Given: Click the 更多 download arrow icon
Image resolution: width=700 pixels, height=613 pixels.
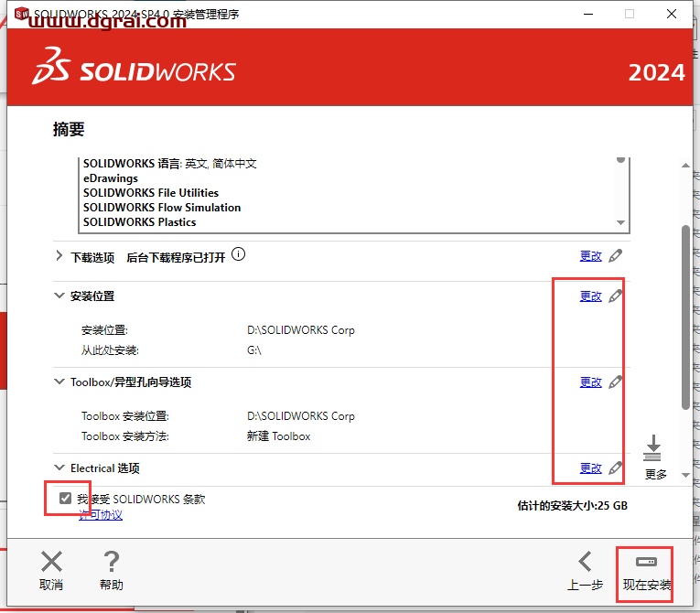Looking at the screenshot, I should tap(652, 447).
